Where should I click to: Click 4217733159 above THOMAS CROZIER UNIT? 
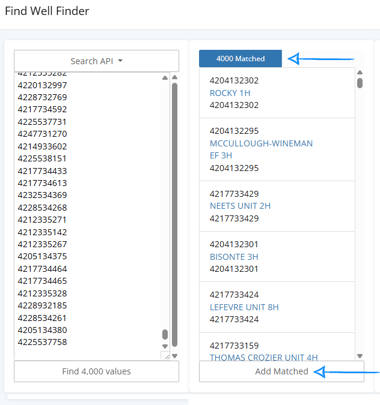(234, 345)
